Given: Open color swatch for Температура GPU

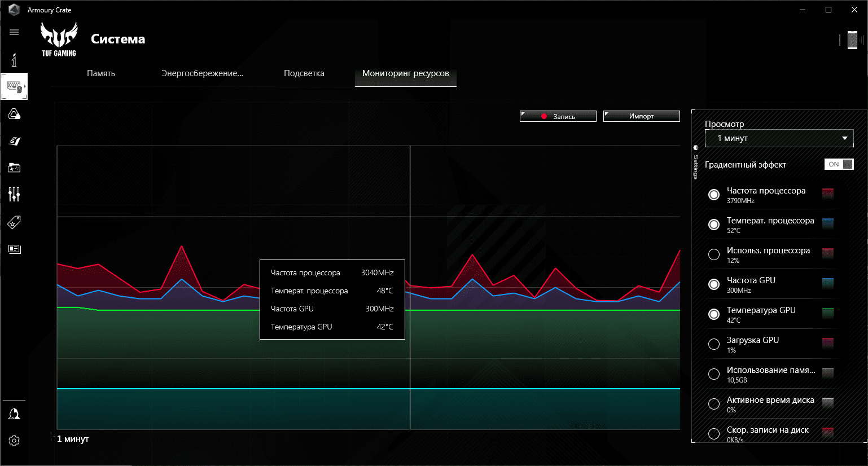Looking at the screenshot, I should coord(828,313).
